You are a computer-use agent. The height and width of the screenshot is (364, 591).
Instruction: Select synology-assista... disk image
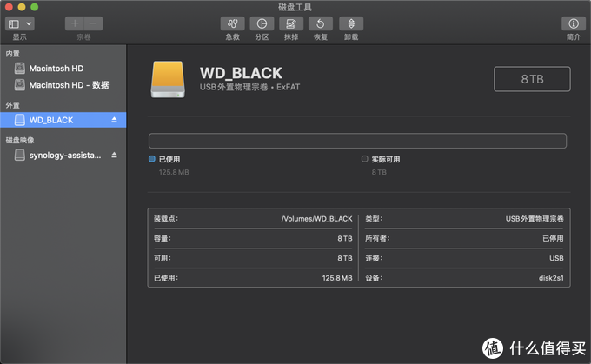pyautogui.click(x=63, y=155)
